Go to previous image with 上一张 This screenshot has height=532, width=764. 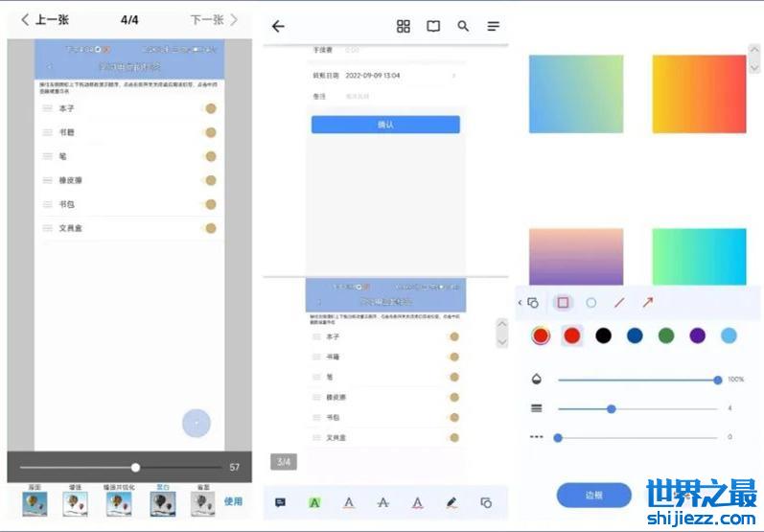click(44, 20)
